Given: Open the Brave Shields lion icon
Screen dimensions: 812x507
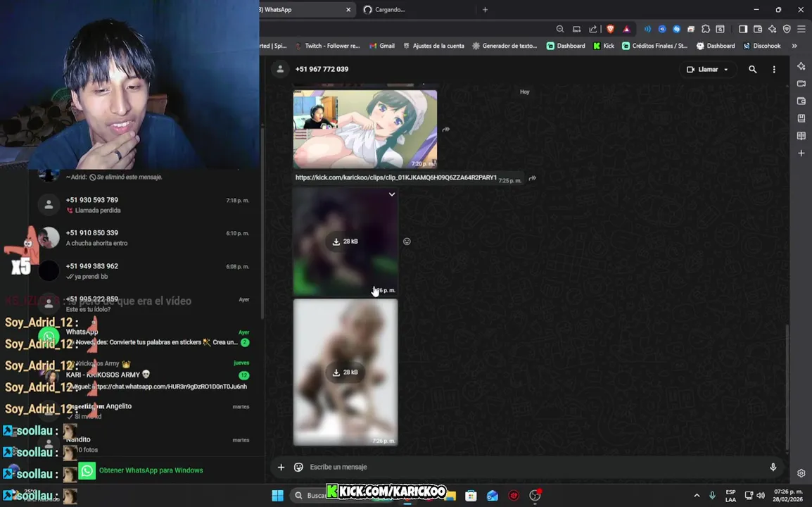Looking at the screenshot, I should 610,29.
